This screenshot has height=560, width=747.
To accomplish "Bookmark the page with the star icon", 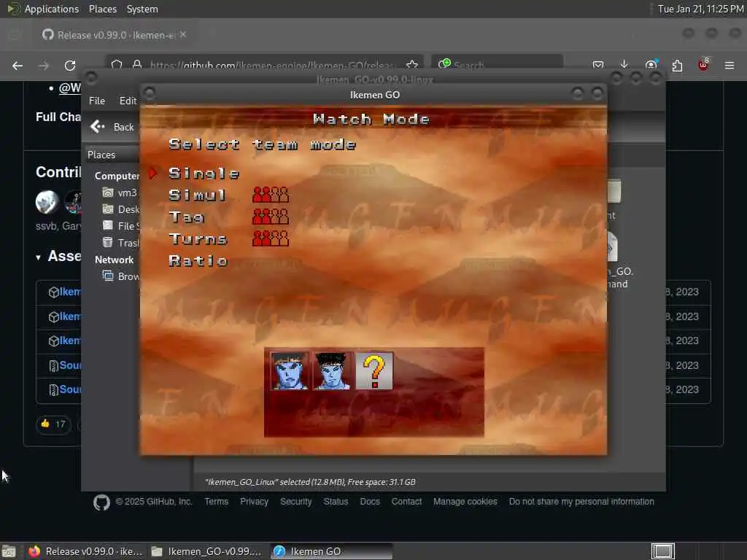I will (x=412, y=65).
